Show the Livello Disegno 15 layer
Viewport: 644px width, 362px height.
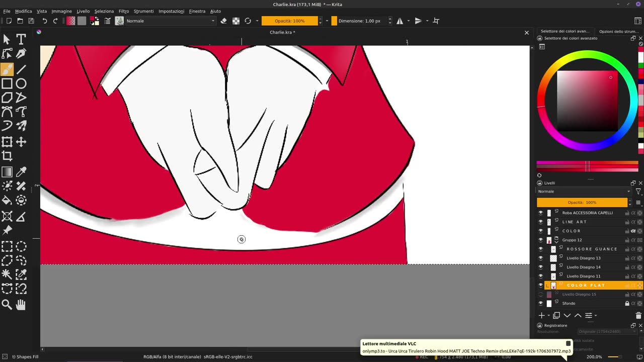pyautogui.click(x=541, y=294)
